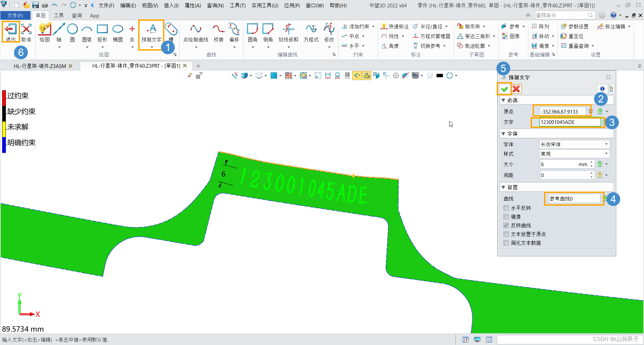Image resolution: width=644 pixels, height=345 pixels.
Task: Open 方程式管理器 equation manager
Action: [x=431, y=36]
